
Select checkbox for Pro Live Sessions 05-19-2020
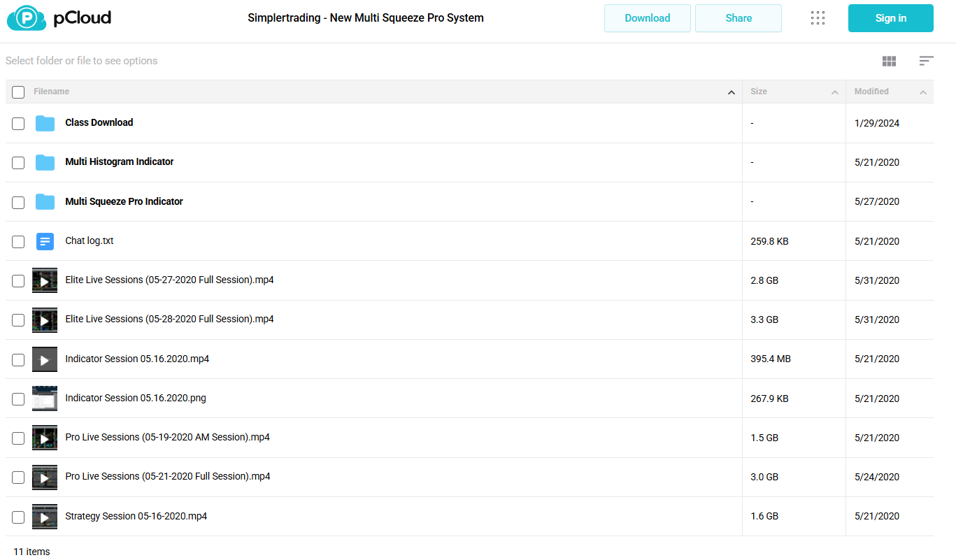click(18, 438)
